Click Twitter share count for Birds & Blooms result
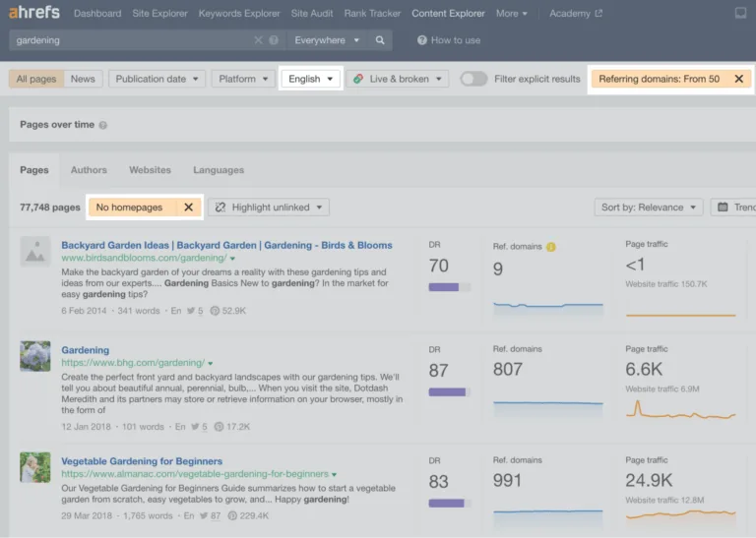756x538 pixels. tap(195, 311)
